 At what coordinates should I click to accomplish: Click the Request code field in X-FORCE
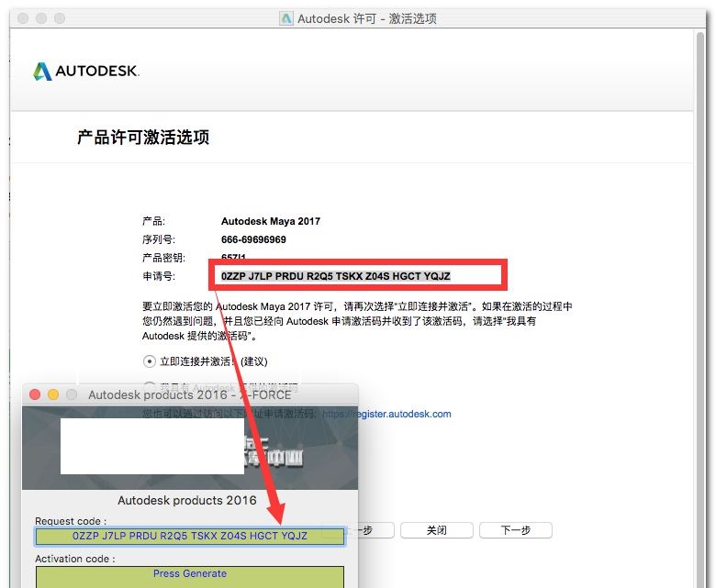point(189,536)
